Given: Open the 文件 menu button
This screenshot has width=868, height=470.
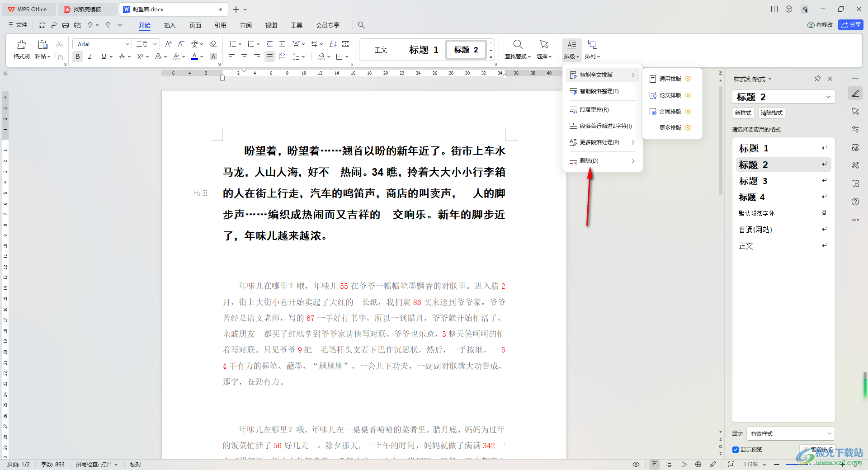Looking at the screenshot, I should pos(18,25).
